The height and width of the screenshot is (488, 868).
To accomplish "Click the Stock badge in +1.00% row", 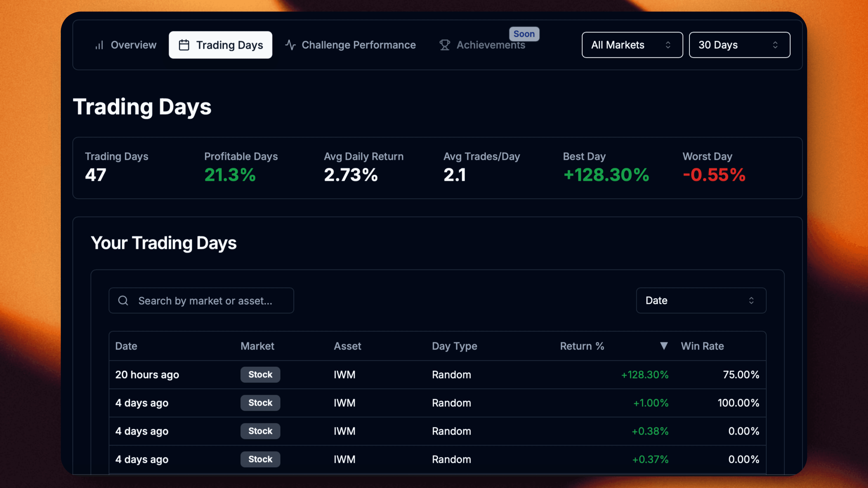I will click(260, 403).
